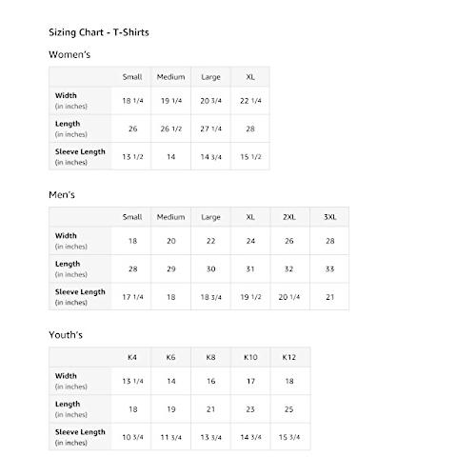The width and height of the screenshot is (476, 476).
Task: Select Youth K10 length value 23
Action: click(250, 409)
